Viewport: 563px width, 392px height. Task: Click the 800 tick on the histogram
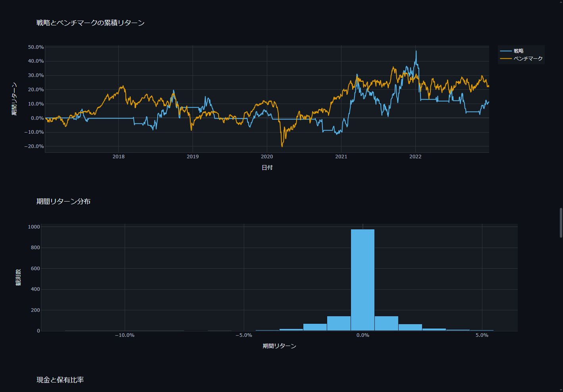click(x=36, y=248)
